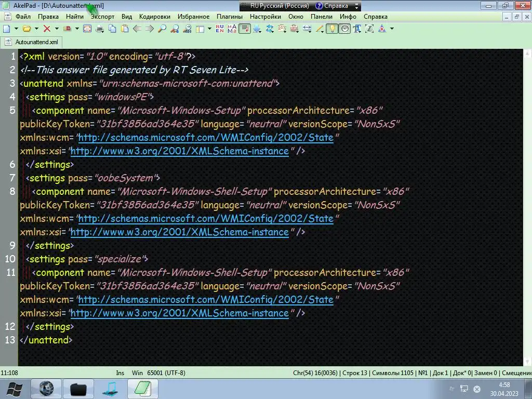Click the horizontal double-arrow icon
The height and width of the screenshot is (399, 532).
(x=307, y=29)
